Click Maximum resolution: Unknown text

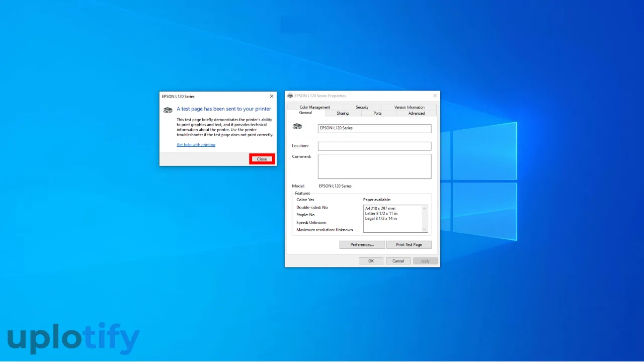tap(325, 230)
